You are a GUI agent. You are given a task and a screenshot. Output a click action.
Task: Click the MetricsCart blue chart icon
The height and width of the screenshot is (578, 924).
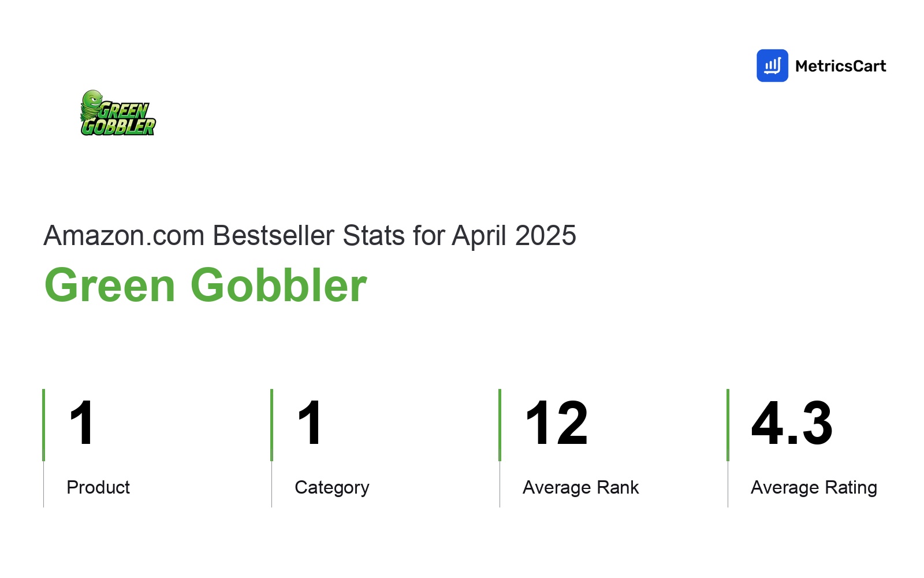(x=772, y=66)
